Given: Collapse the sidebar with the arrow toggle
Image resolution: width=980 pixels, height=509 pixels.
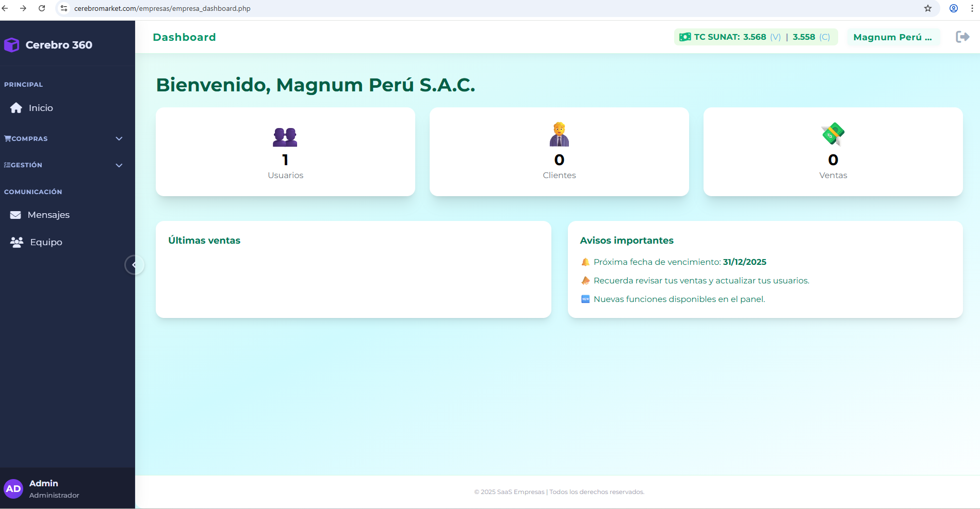Looking at the screenshot, I should pyautogui.click(x=134, y=265).
